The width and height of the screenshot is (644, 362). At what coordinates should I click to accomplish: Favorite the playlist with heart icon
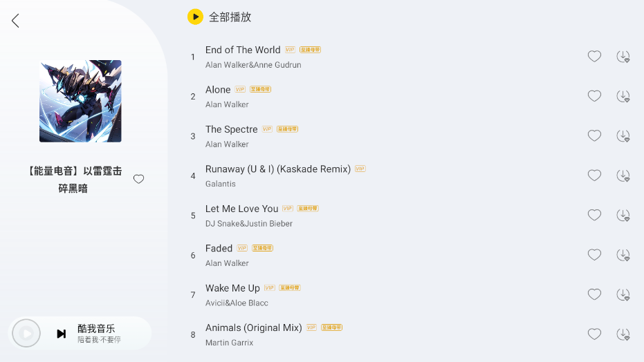138,179
